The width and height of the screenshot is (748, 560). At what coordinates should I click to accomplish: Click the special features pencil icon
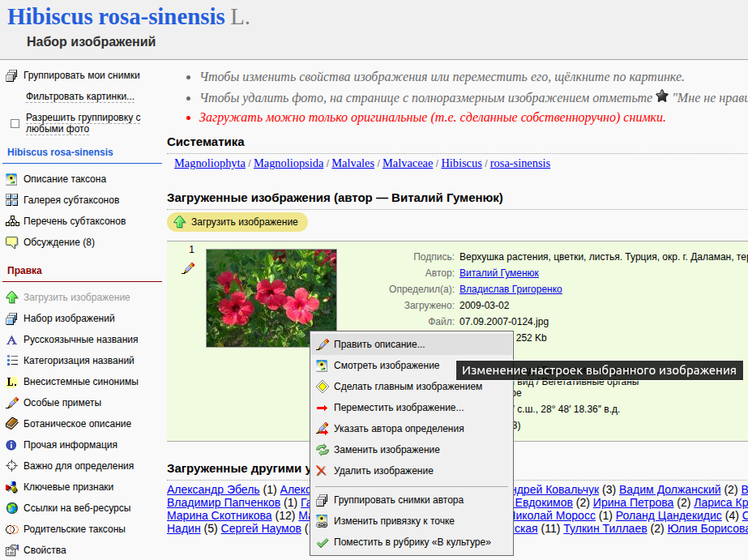[x=11, y=403]
